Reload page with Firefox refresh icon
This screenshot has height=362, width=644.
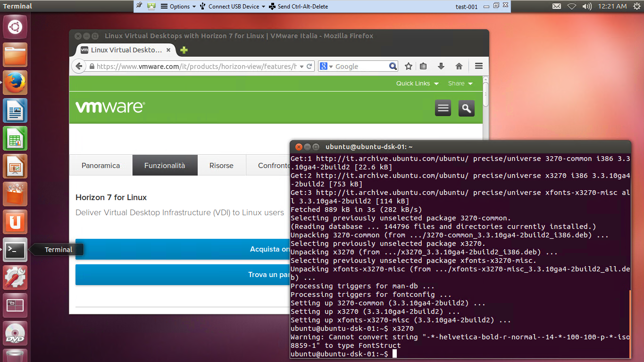tap(309, 67)
